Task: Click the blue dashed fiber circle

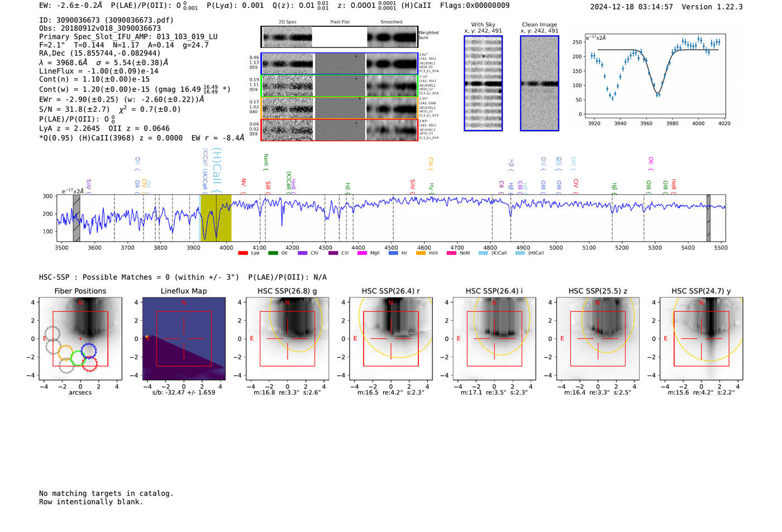Action: point(88,351)
